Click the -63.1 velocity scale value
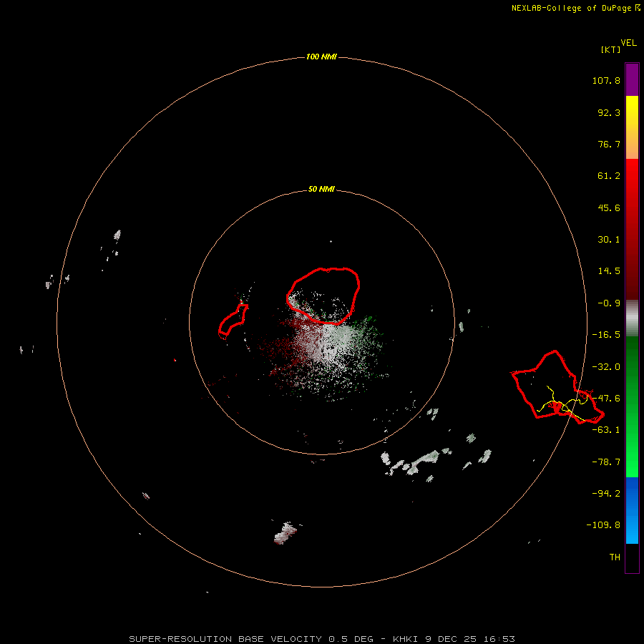The width and height of the screenshot is (644, 644). point(606,430)
